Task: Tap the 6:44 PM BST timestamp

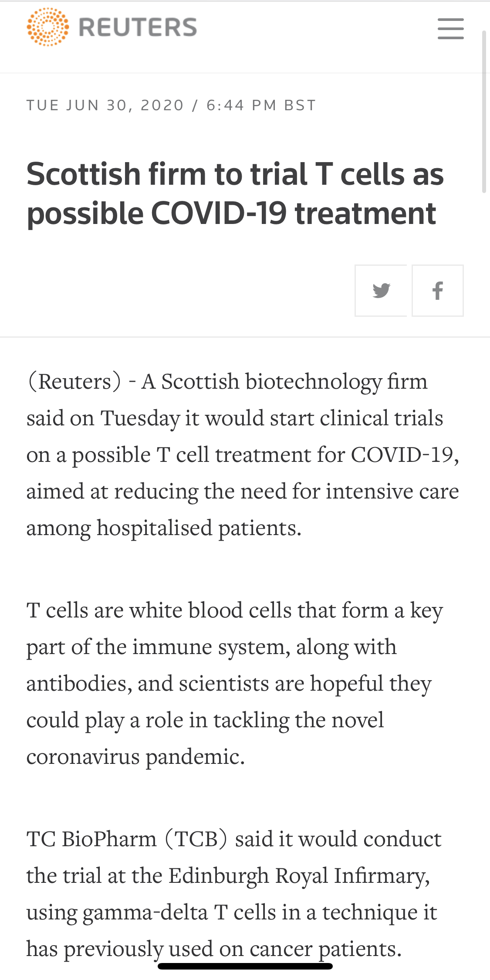Action: 261,105
